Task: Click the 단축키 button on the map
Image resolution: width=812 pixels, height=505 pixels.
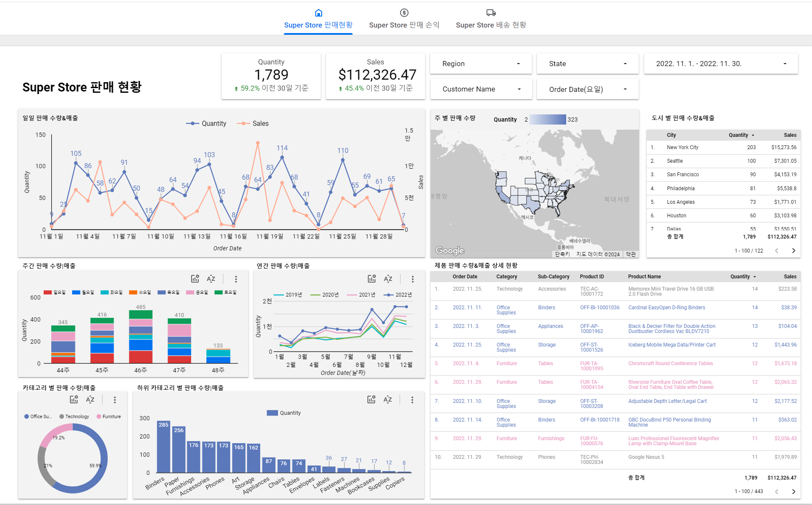Action: 562,254
